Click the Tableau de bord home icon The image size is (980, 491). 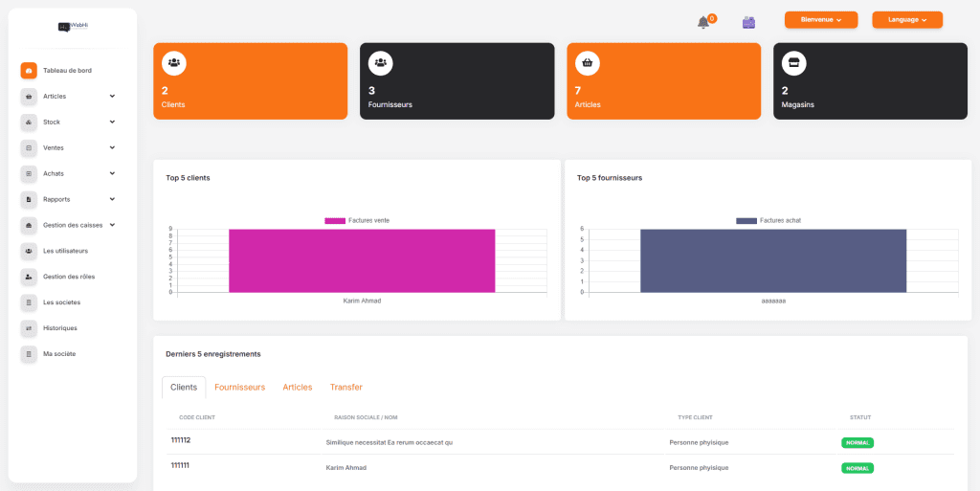point(29,71)
